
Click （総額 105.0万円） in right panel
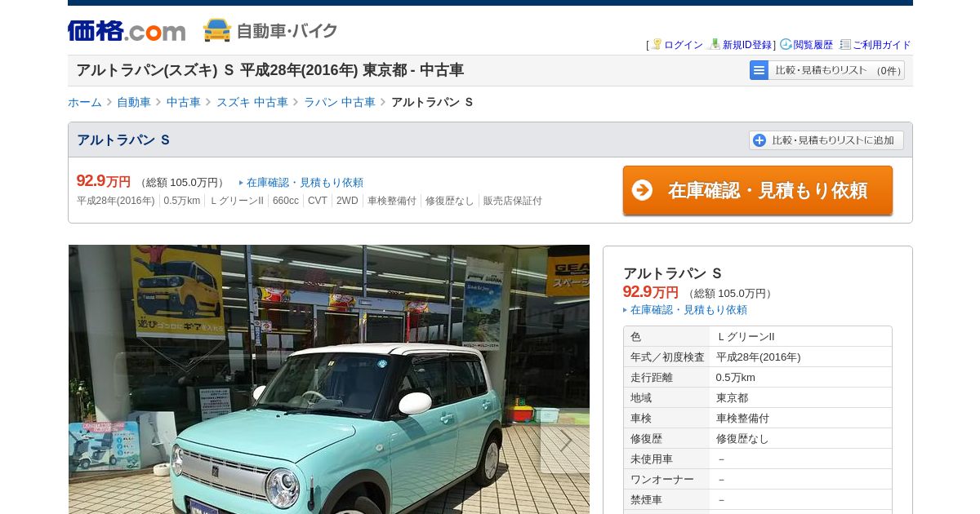pyautogui.click(x=729, y=294)
